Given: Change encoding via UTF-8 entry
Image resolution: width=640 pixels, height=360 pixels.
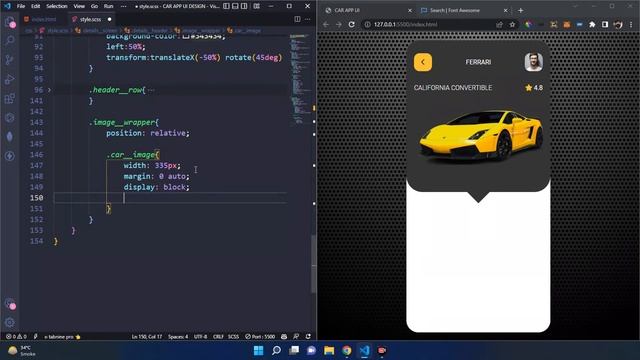Looking at the screenshot, I should (200, 336).
